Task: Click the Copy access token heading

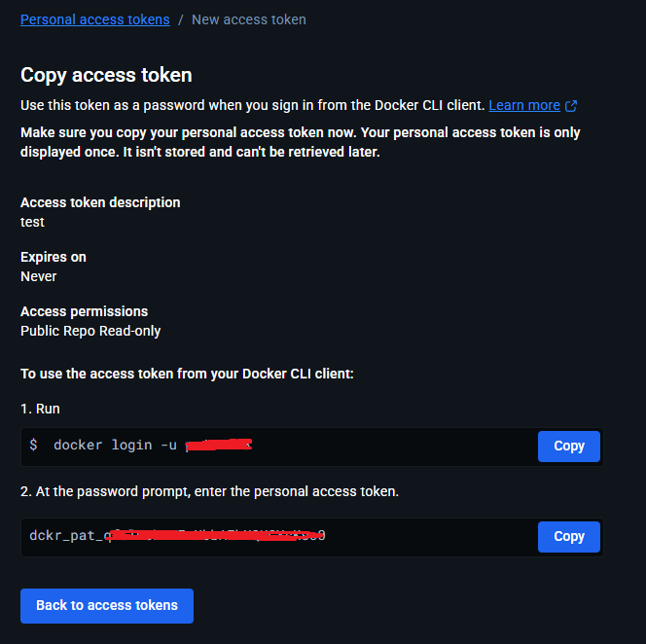Action: (x=106, y=75)
